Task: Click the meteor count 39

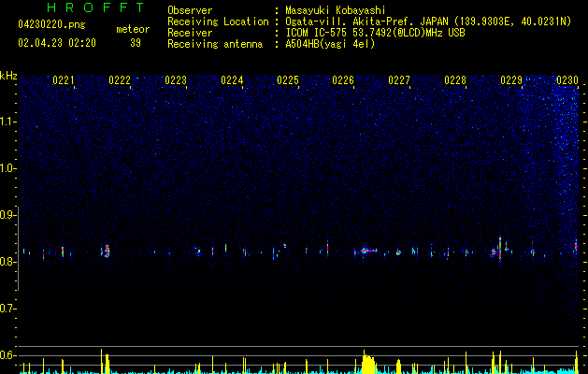Action: (136, 43)
